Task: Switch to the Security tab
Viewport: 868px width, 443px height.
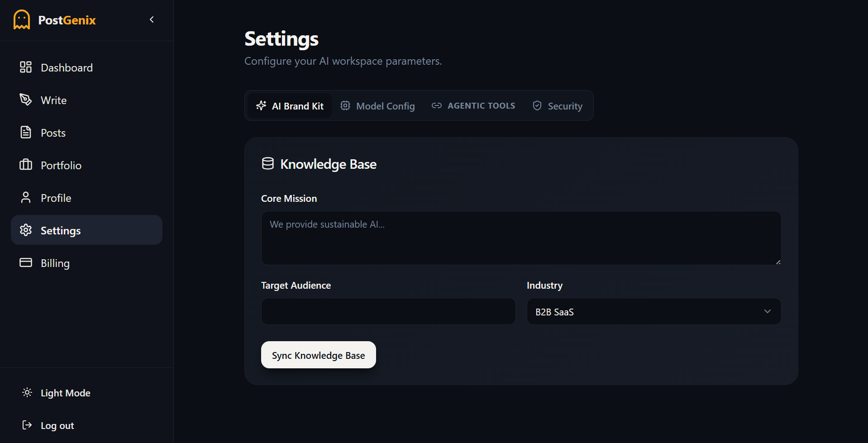Action: click(x=558, y=106)
